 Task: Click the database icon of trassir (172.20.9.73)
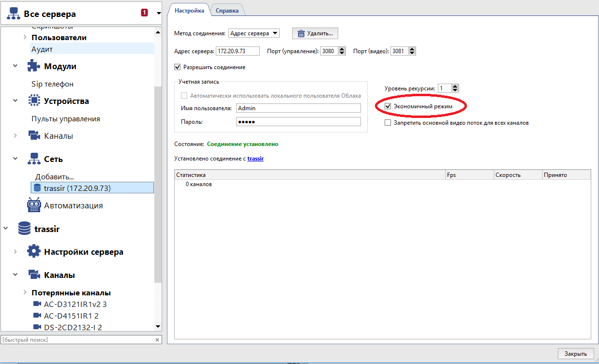37,188
